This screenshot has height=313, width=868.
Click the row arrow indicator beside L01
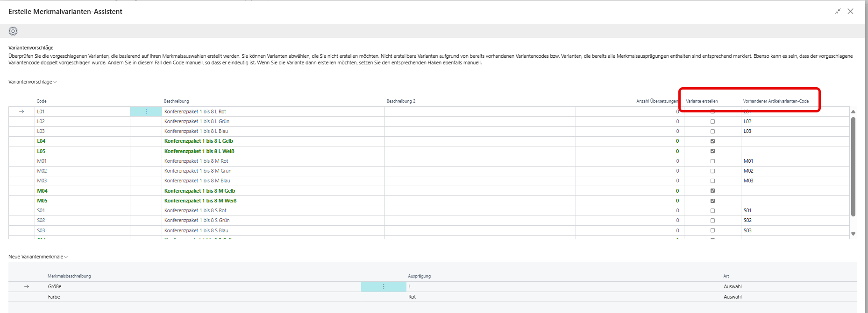click(21, 111)
